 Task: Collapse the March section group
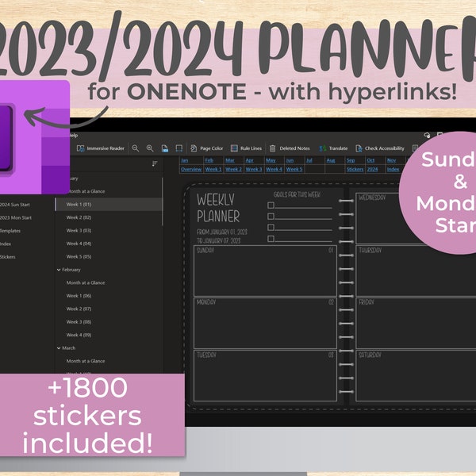pyautogui.click(x=59, y=348)
